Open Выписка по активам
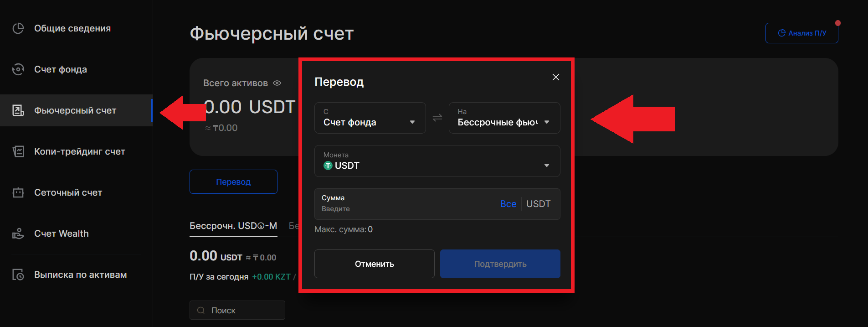868x327 pixels. pos(76,275)
